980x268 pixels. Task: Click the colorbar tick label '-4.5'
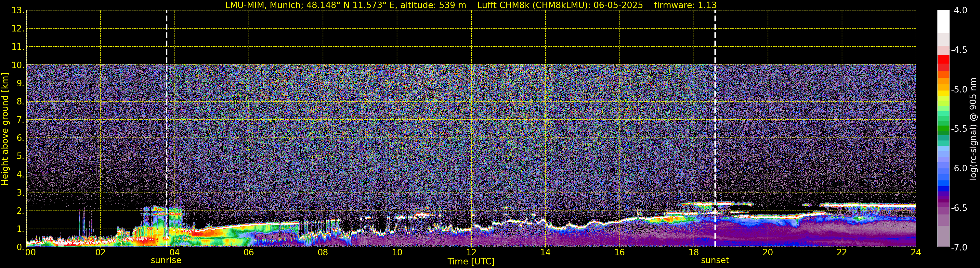click(959, 50)
